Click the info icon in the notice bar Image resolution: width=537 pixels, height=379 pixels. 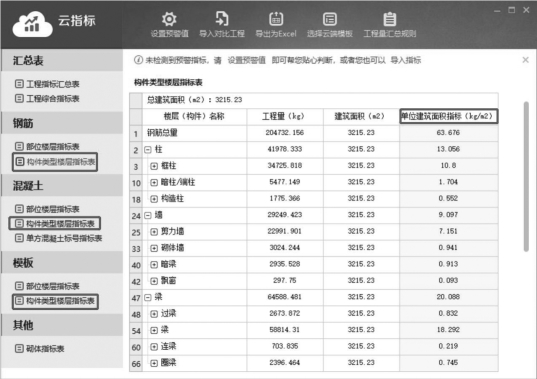click(138, 60)
